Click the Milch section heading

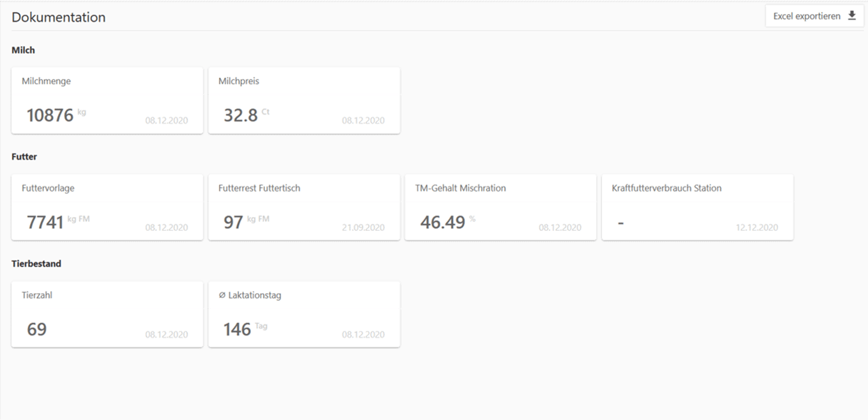tap(23, 50)
